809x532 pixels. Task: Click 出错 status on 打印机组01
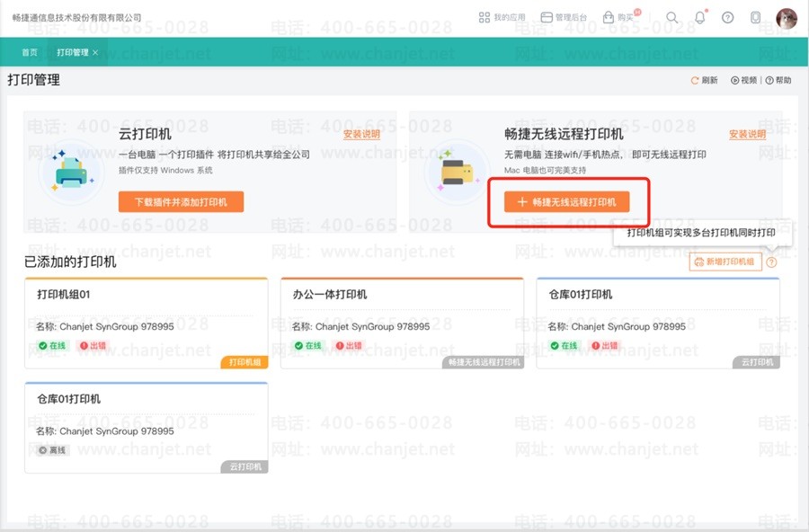coord(93,346)
